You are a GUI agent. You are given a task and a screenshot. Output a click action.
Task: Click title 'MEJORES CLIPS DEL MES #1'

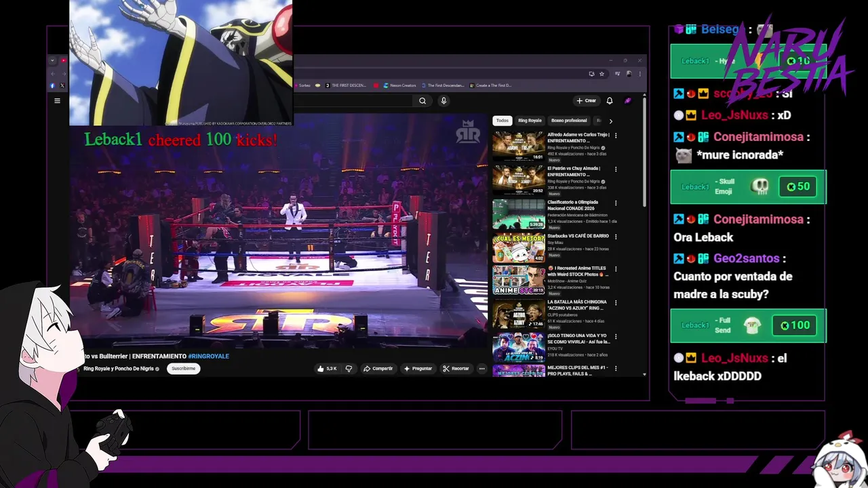point(577,371)
